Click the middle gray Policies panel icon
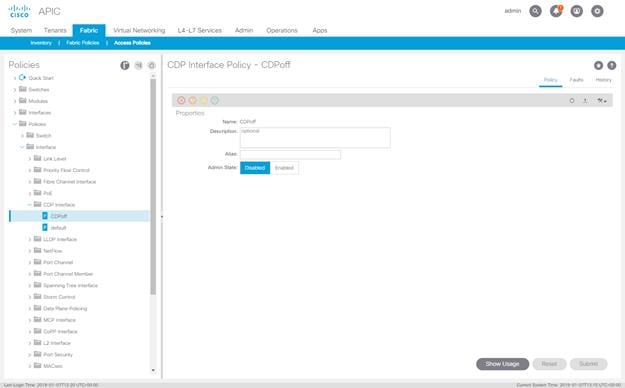 coord(138,65)
